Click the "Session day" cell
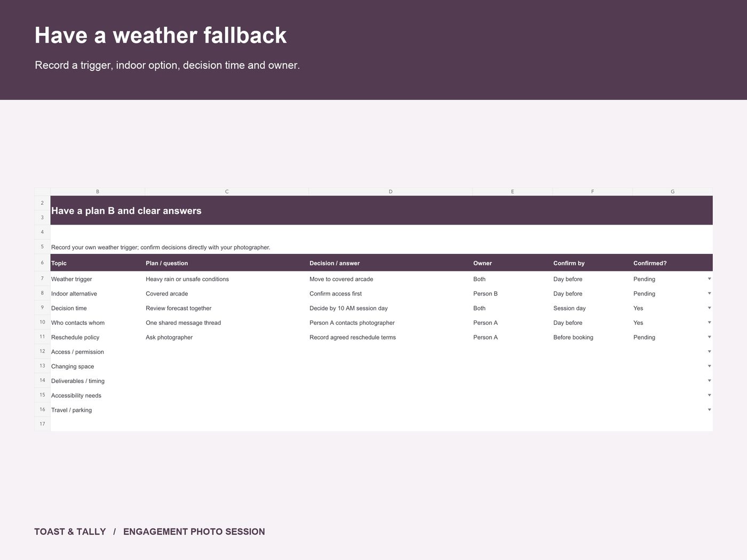 click(x=592, y=308)
